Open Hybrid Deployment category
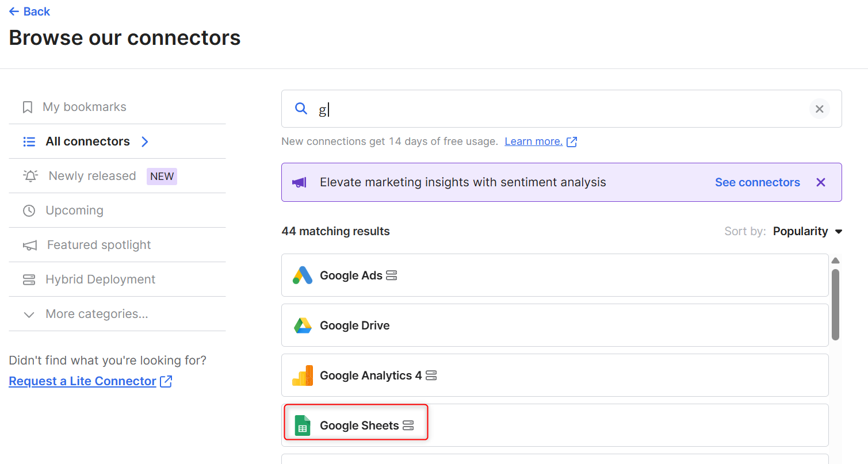This screenshot has width=868, height=464. click(x=117, y=279)
